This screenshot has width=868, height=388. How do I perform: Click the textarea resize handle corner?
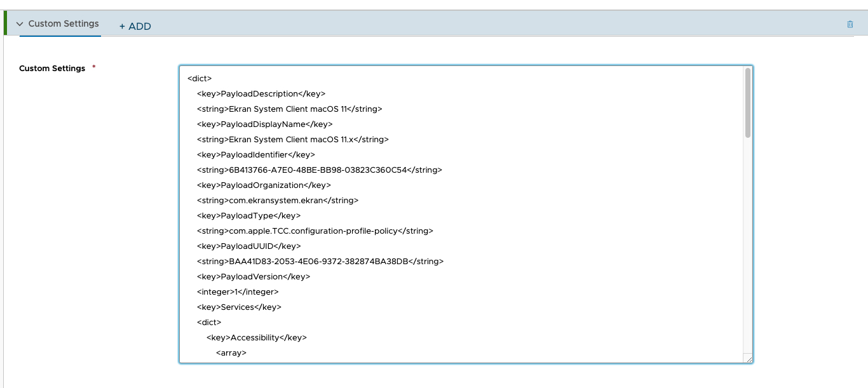click(749, 359)
